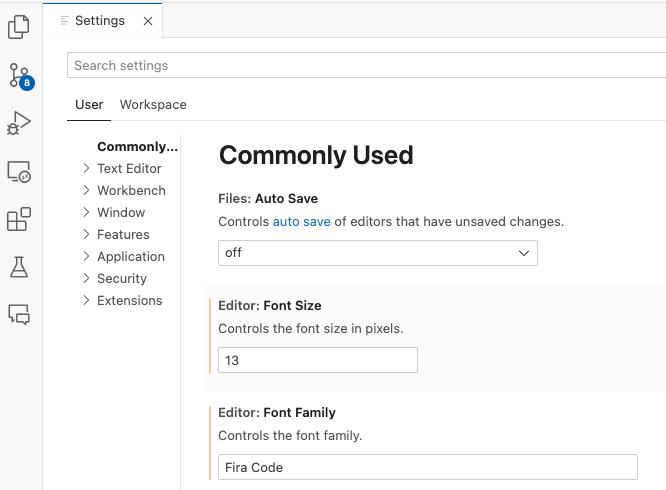Click the Search settings field
The image size is (666, 490).
tap(366, 65)
